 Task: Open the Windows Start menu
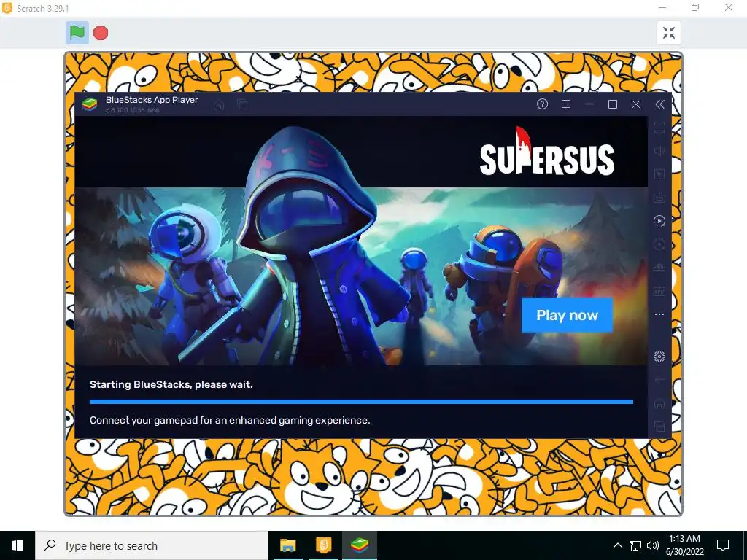click(x=18, y=545)
